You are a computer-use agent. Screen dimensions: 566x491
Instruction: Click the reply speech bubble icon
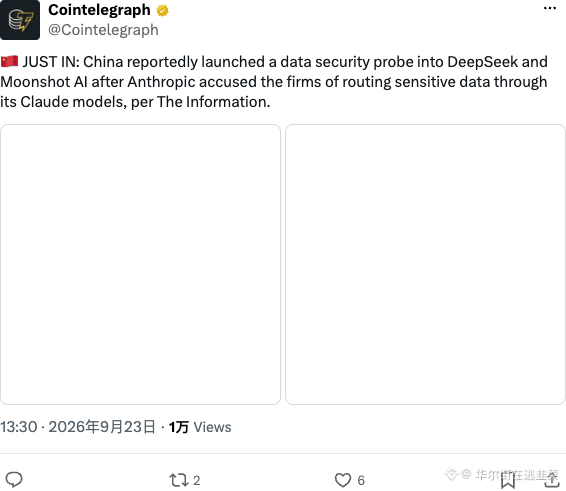(x=14, y=480)
